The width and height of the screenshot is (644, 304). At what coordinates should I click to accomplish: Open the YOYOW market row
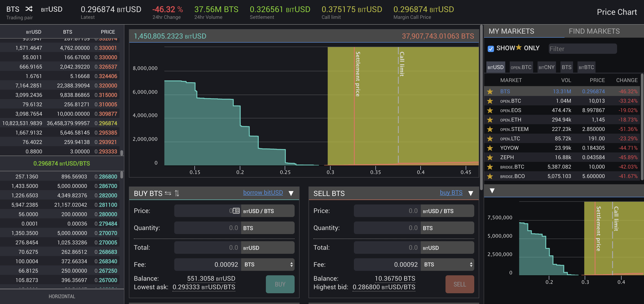562,148
